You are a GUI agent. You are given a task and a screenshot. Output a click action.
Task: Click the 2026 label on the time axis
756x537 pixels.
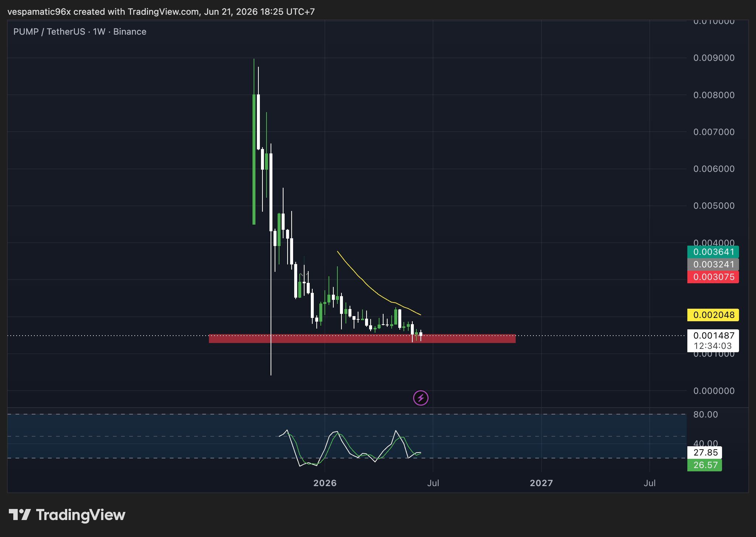(x=325, y=483)
